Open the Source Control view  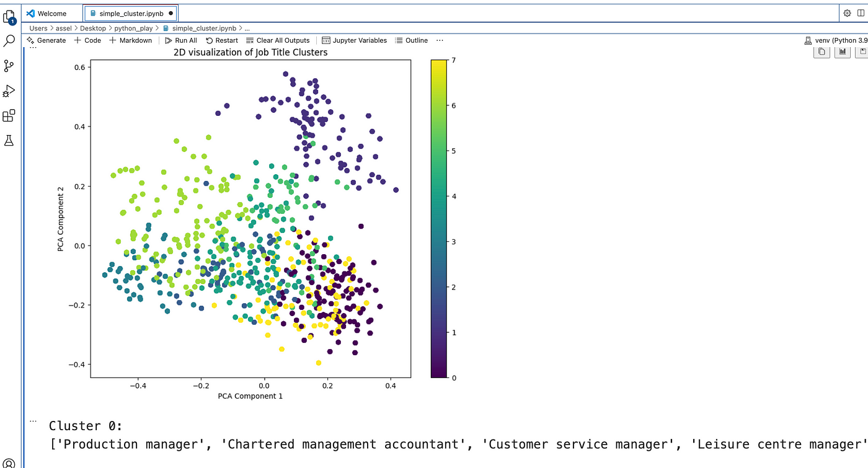pos(9,66)
